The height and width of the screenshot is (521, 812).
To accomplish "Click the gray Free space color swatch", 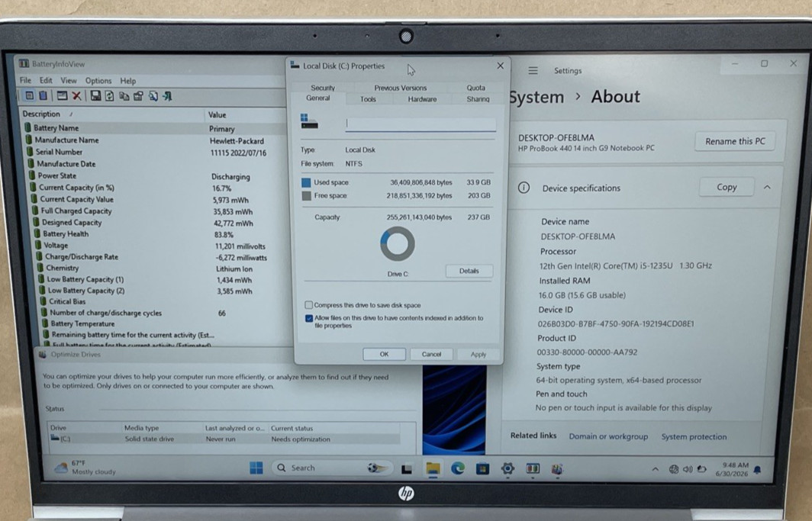I will click(306, 196).
